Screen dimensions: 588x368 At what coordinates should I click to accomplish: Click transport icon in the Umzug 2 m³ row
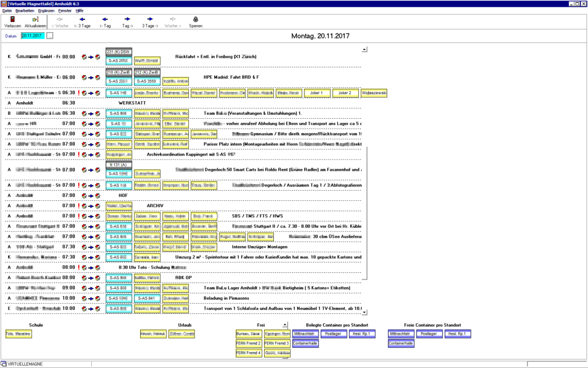tap(91, 257)
